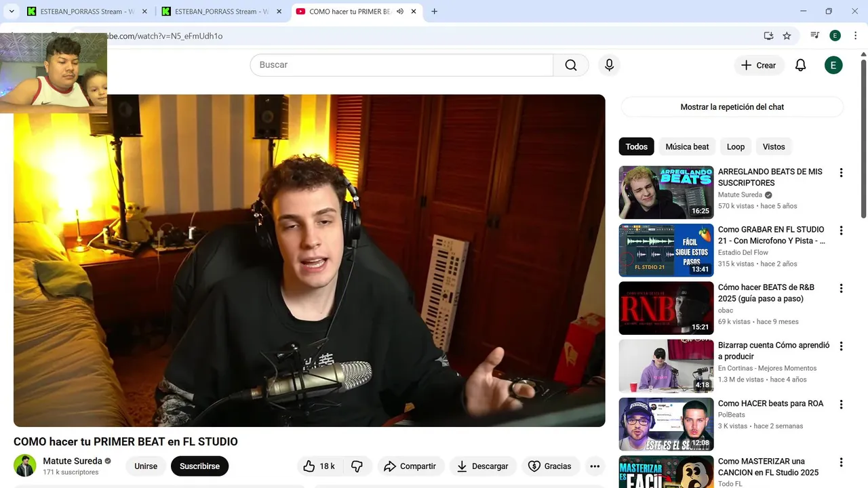The image size is (868, 488).
Task: Open Como GRABAR EN FL STUDIO 21 thumbnail
Action: click(x=666, y=250)
